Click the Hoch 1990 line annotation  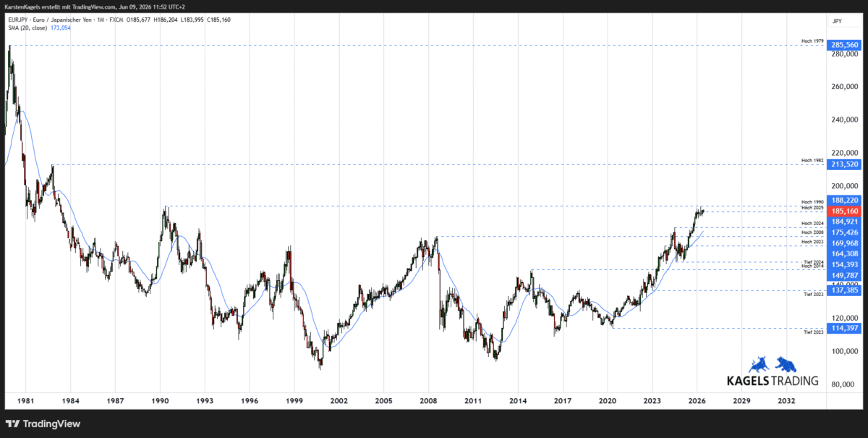812,202
